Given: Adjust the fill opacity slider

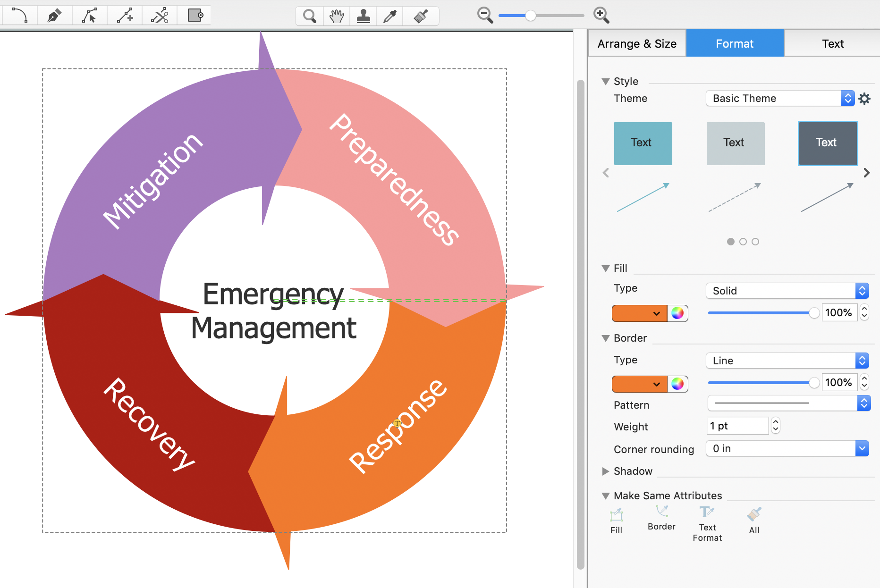Looking at the screenshot, I should pyautogui.click(x=763, y=313).
